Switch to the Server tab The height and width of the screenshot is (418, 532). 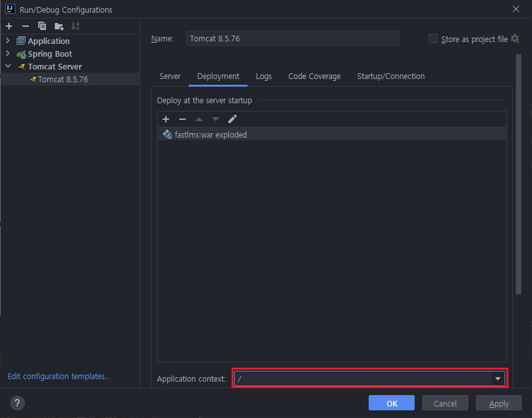click(x=170, y=76)
